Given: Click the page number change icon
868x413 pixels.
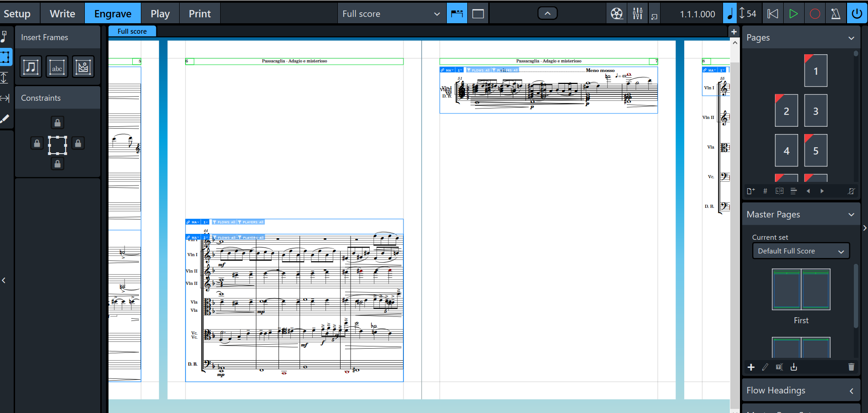Looking at the screenshot, I should tap(765, 191).
